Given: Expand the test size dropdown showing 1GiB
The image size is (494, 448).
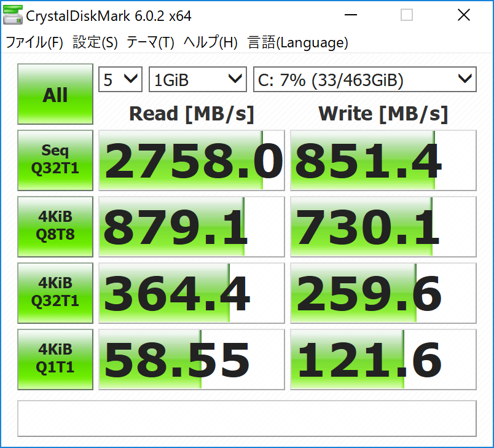Looking at the screenshot, I should (197, 79).
